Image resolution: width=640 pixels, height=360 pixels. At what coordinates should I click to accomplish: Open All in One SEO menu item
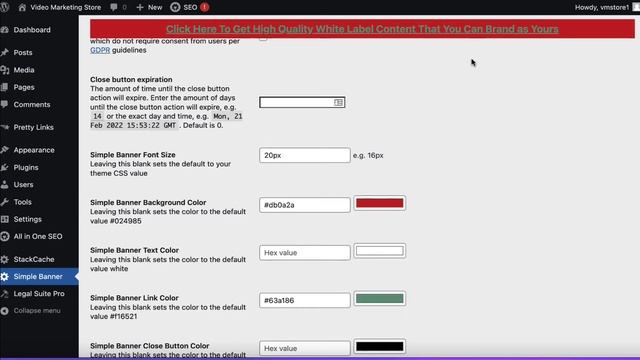(39, 236)
